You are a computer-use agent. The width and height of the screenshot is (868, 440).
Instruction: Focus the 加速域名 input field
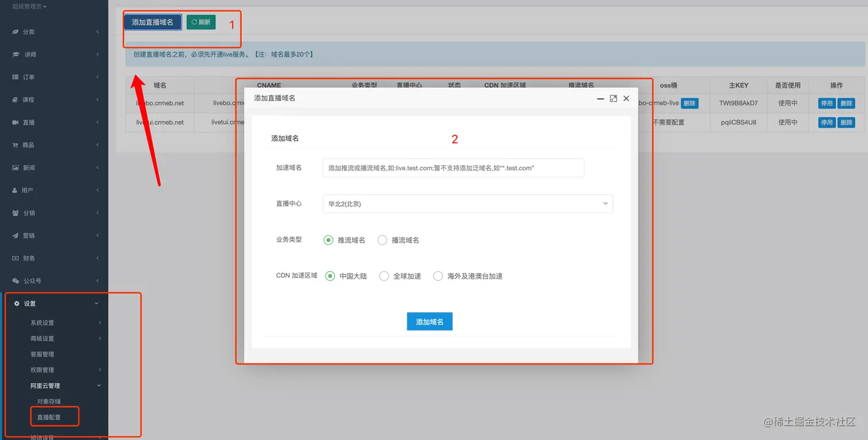point(454,168)
